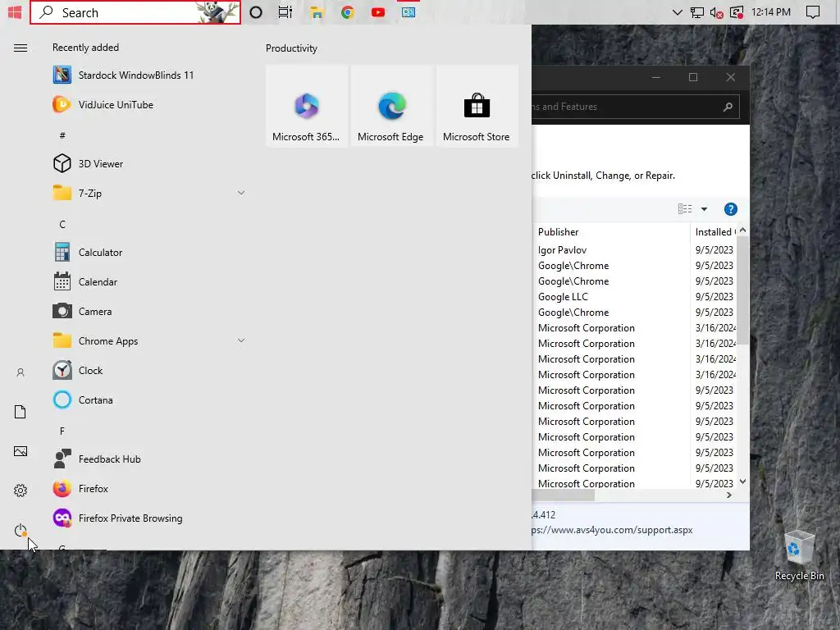840x630 pixels.
Task: Open the Microsoft 365 tile
Action: point(307,106)
